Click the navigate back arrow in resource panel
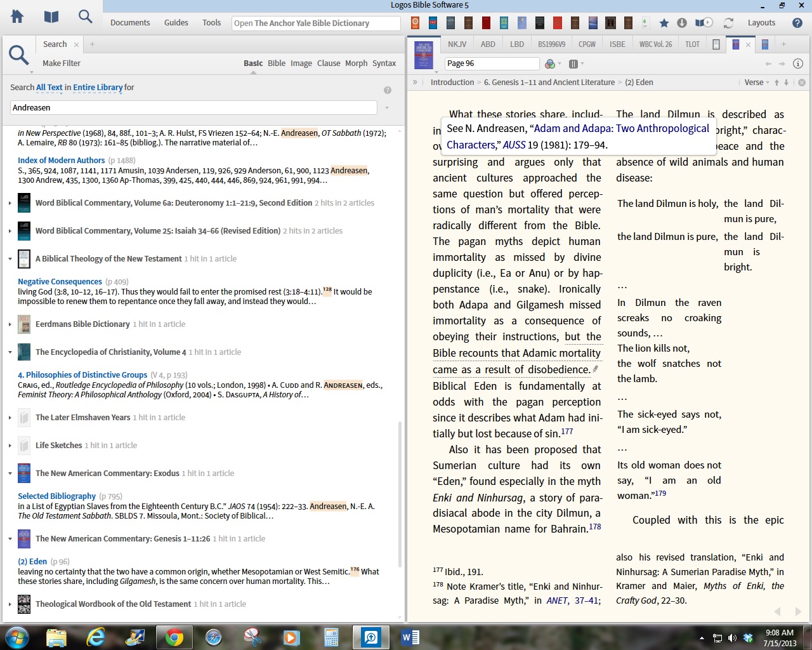The width and height of the screenshot is (812, 650). point(769,63)
